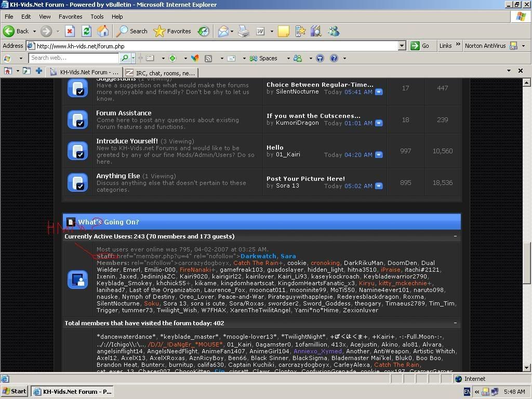Open thread Post Your Picture Here!

pos(305,179)
